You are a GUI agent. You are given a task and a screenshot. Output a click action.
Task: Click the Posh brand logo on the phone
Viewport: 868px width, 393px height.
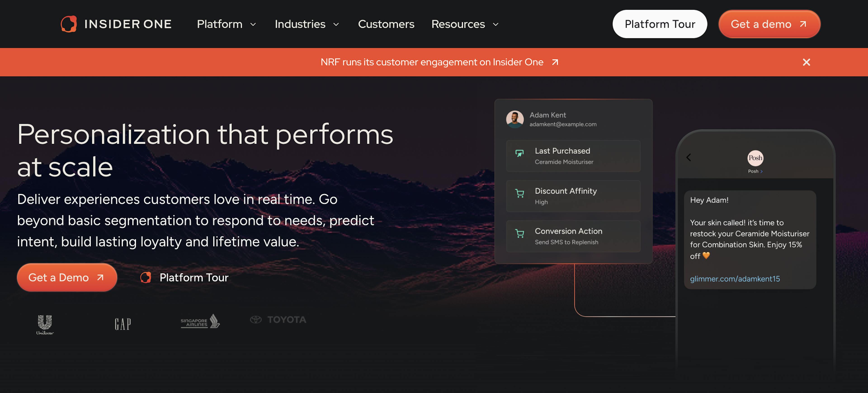point(755,159)
